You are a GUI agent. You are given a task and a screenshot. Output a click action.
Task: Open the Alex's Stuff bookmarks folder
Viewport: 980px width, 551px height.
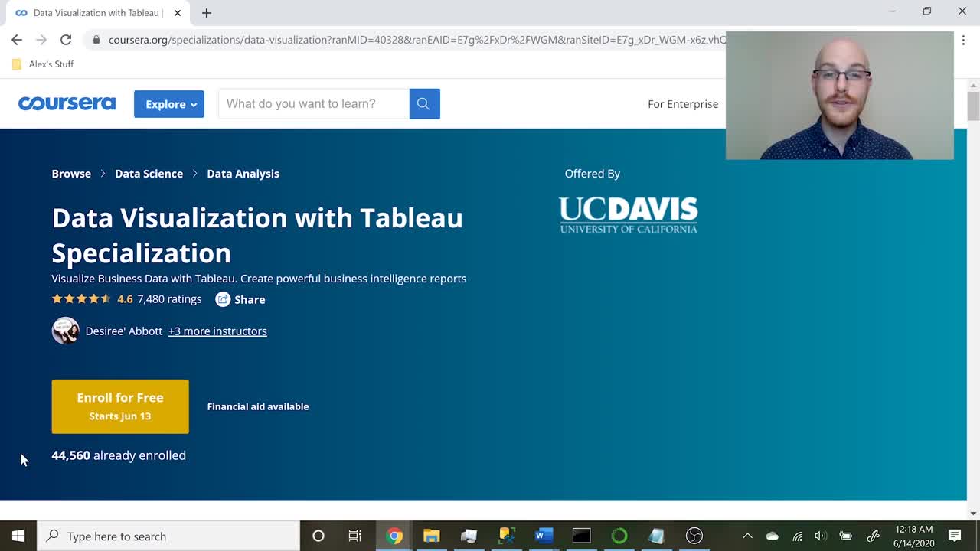(x=43, y=64)
